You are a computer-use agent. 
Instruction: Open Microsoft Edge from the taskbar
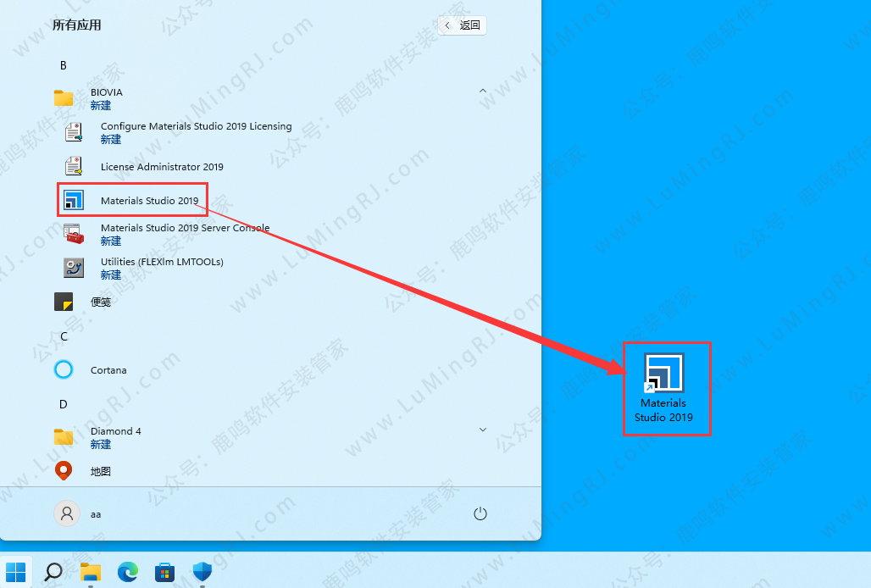(128, 572)
